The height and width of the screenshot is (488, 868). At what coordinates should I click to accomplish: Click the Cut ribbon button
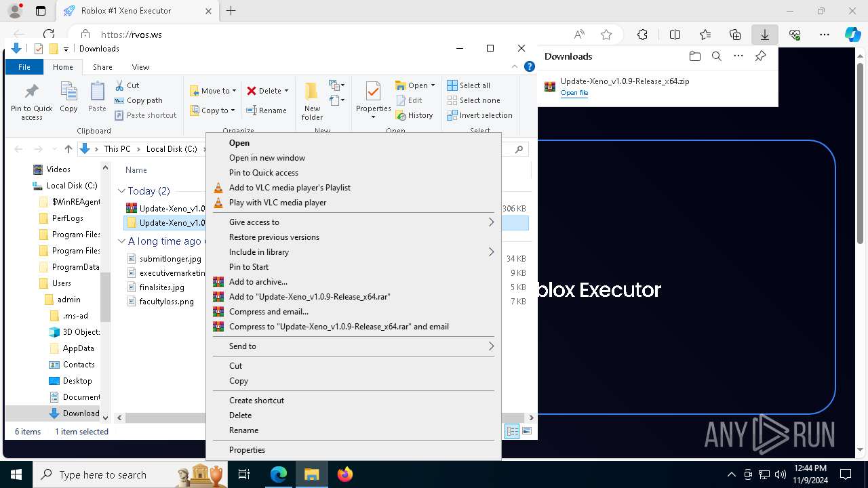[127, 85]
